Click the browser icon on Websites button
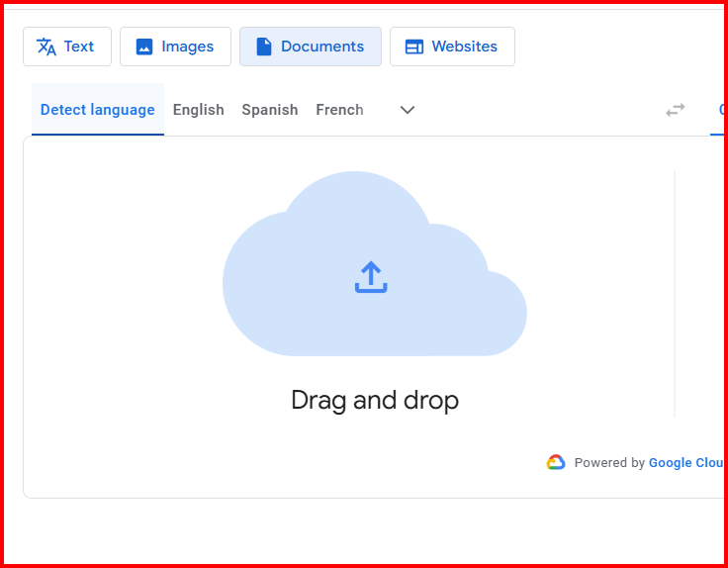Screen dimensions: 728x568 414,47
